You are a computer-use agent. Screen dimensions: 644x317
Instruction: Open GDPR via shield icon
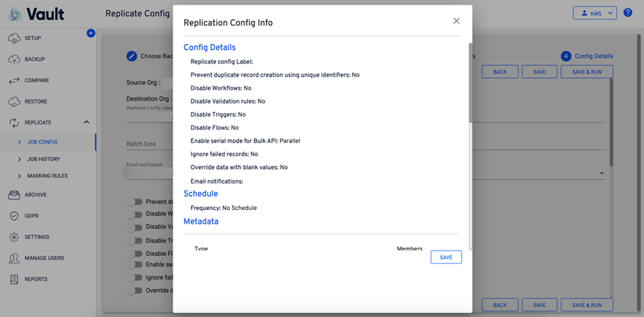point(14,216)
